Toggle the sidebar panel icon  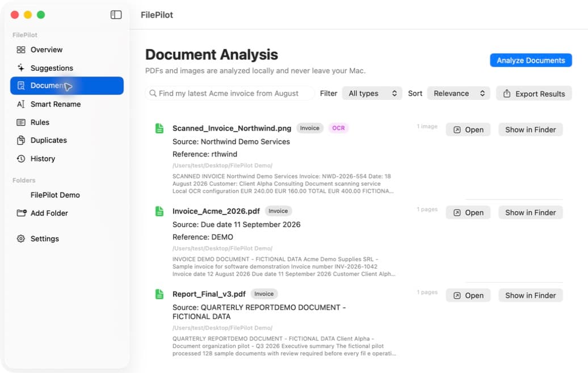tap(116, 15)
